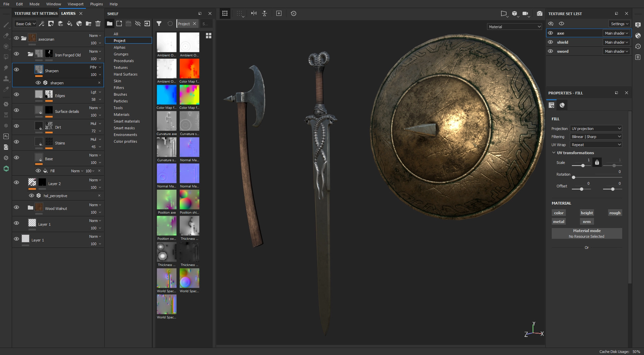Collapse the UV transformations section
Screen dimensions: 644x355
pos(554,153)
